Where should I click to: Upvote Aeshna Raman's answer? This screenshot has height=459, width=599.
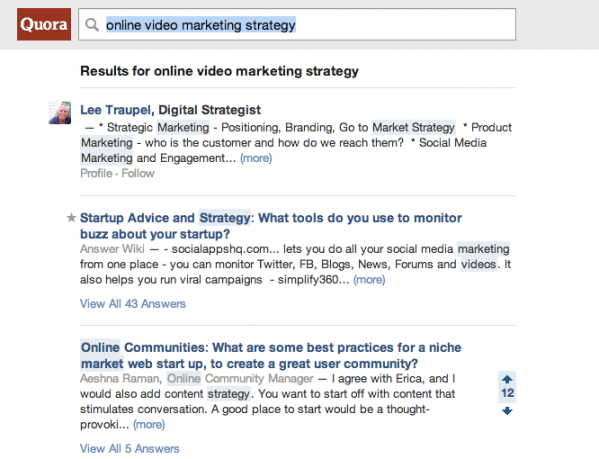[x=507, y=379]
